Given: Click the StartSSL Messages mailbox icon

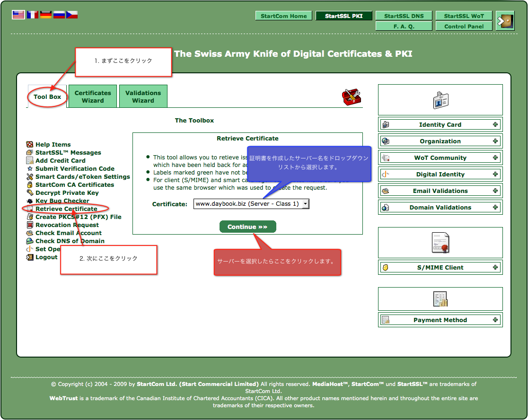Looking at the screenshot, I should 30,152.
